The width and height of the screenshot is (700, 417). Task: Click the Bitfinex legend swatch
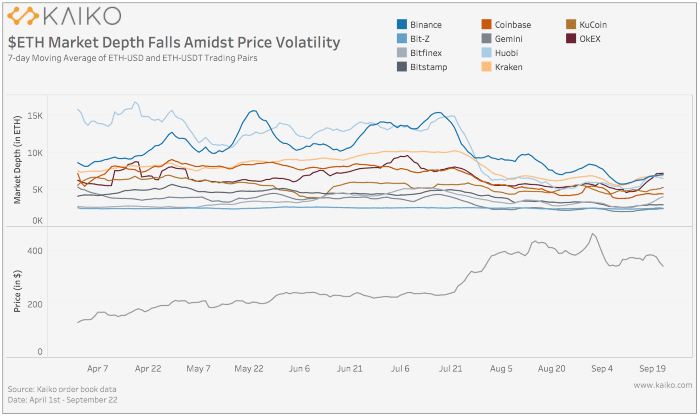tap(402, 53)
